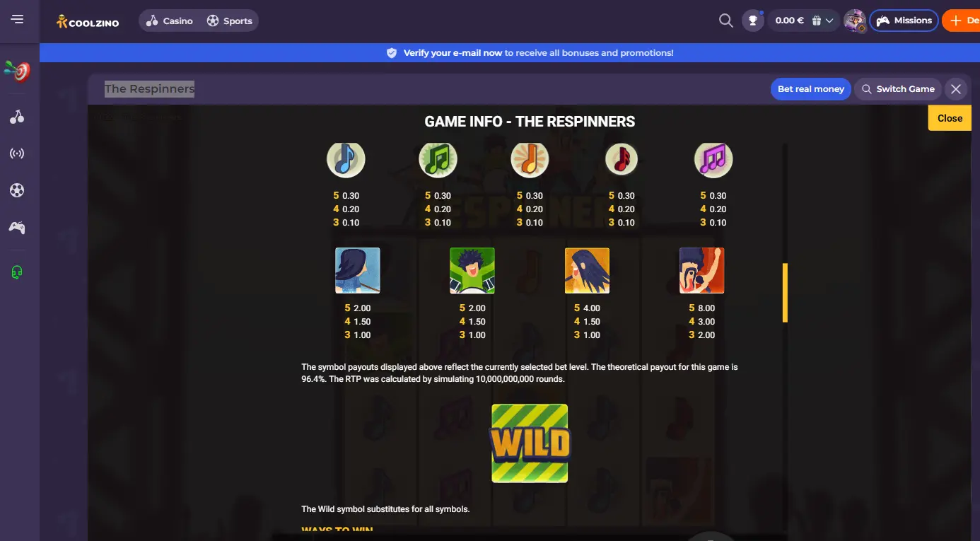
Task: Click the yellow Close button
Action: click(950, 118)
